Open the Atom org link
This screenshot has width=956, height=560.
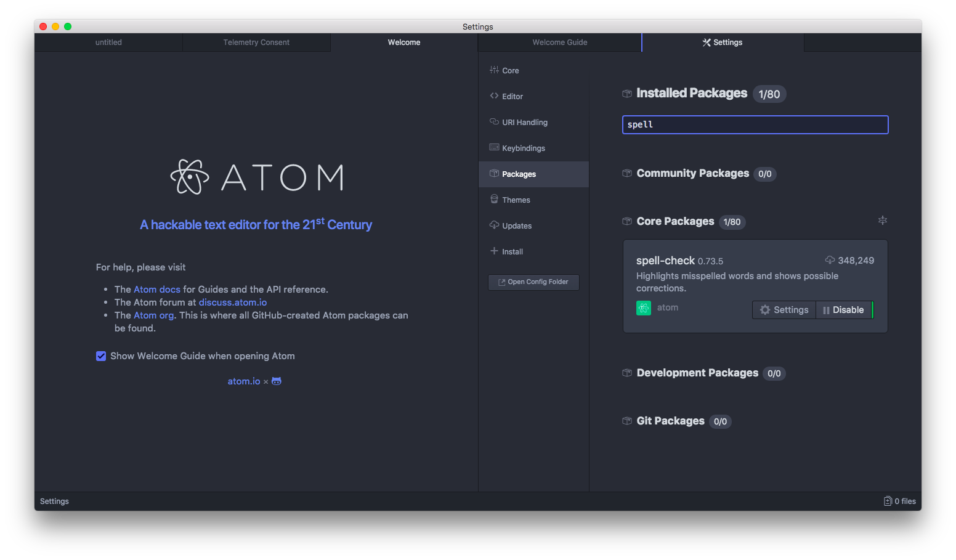(x=154, y=315)
